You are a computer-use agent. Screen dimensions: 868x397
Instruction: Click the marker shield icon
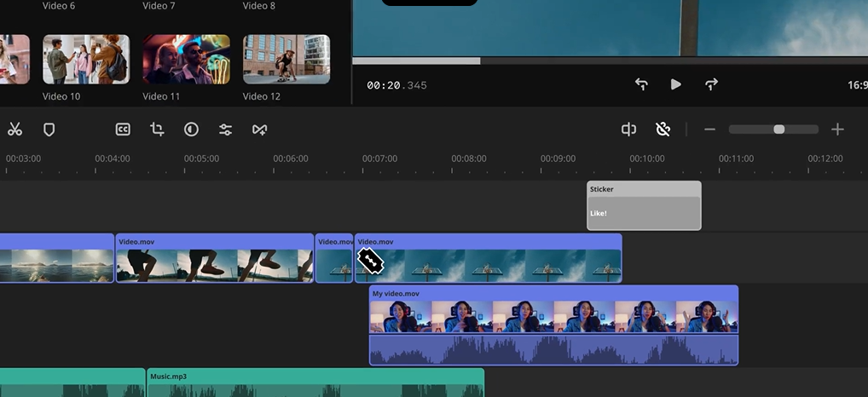(49, 129)
